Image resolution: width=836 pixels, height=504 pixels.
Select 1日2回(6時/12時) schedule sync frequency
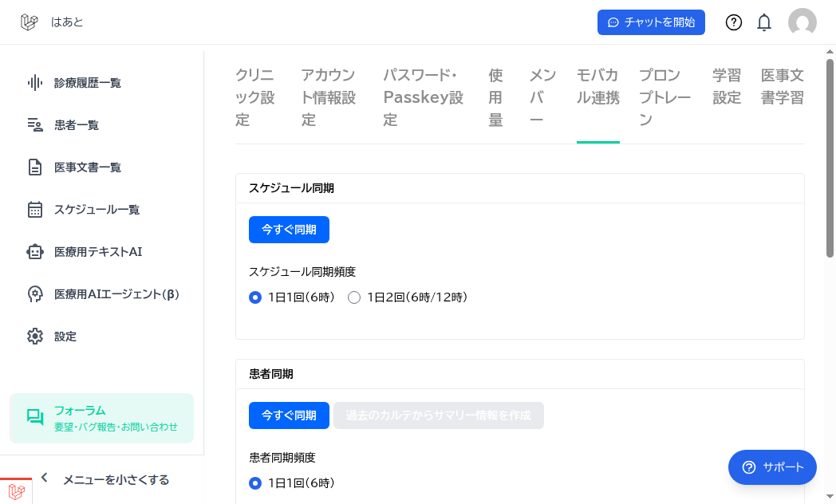pyautogui.click(x=354, y=297)
